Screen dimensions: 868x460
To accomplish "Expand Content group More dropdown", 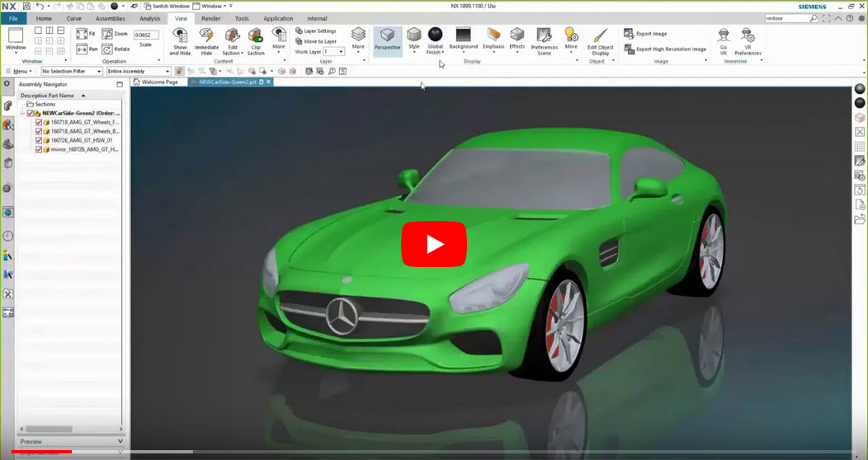I will tap(278, 40).
